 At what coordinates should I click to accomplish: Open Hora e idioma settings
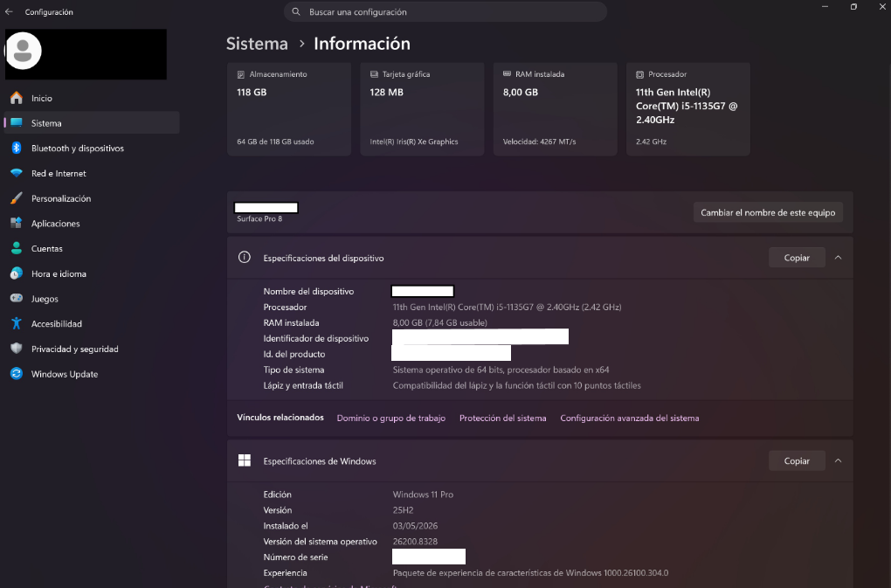[92, 273]
